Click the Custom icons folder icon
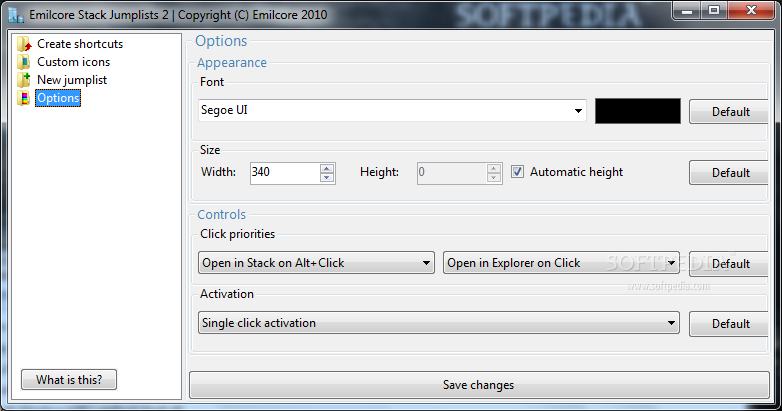This screenshot has width=782, height=411. 24,62
